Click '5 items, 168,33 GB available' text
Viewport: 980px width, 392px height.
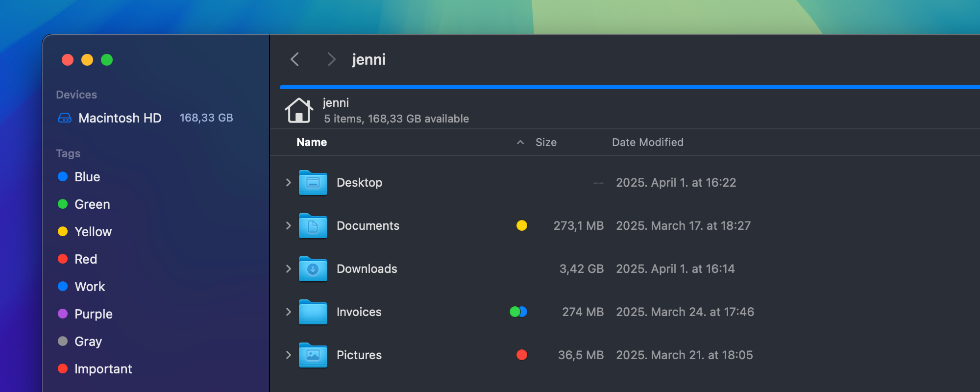[396, 119]
